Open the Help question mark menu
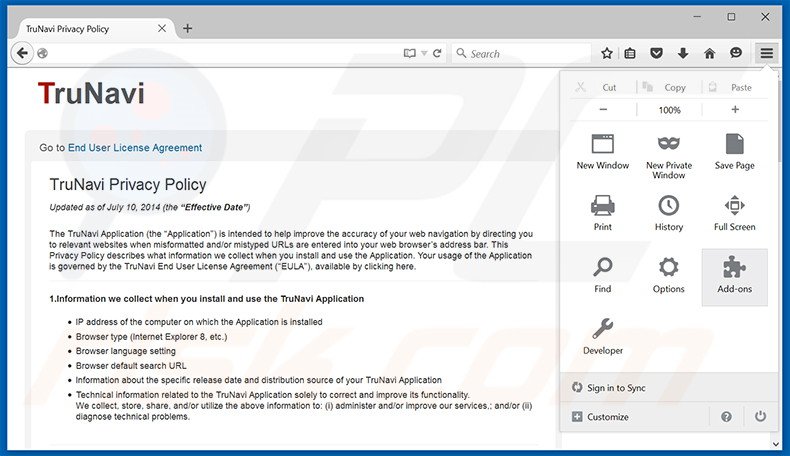 [726, 417]
